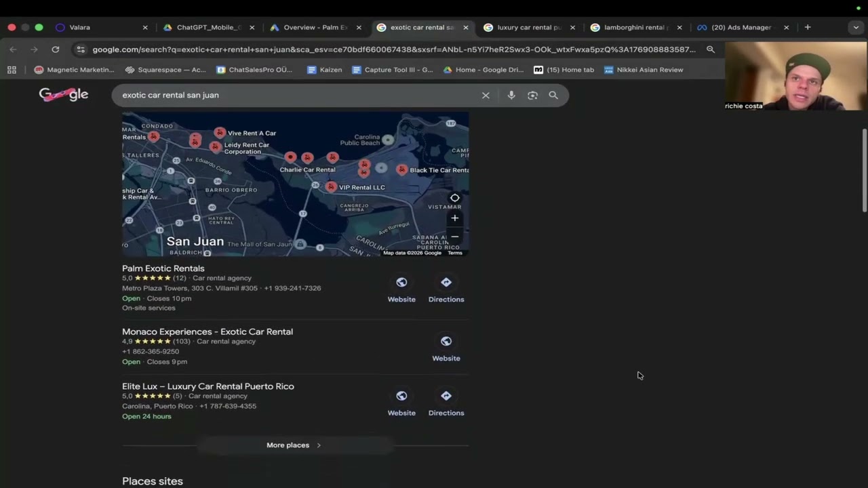Open a new browser tab
Screen dimensions: 868x488
[x=808, y=28]
